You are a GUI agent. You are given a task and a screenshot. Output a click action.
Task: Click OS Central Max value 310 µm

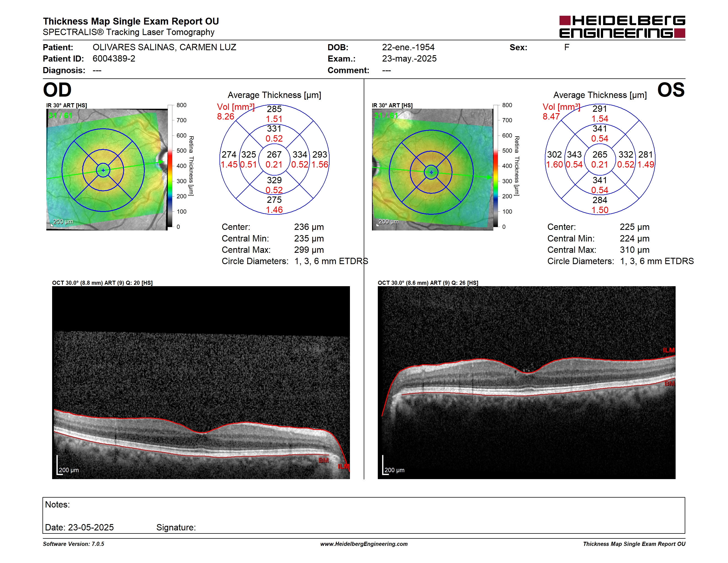(x=635, y=250)
